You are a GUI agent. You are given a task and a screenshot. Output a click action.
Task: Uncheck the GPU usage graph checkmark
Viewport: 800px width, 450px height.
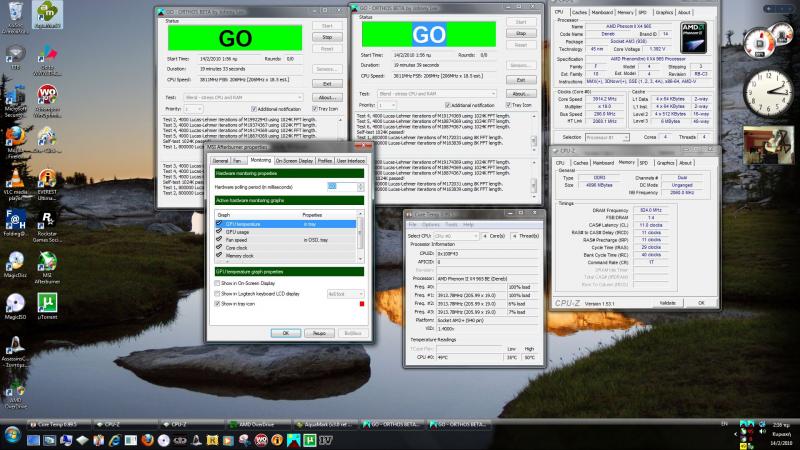coord(219,232)
